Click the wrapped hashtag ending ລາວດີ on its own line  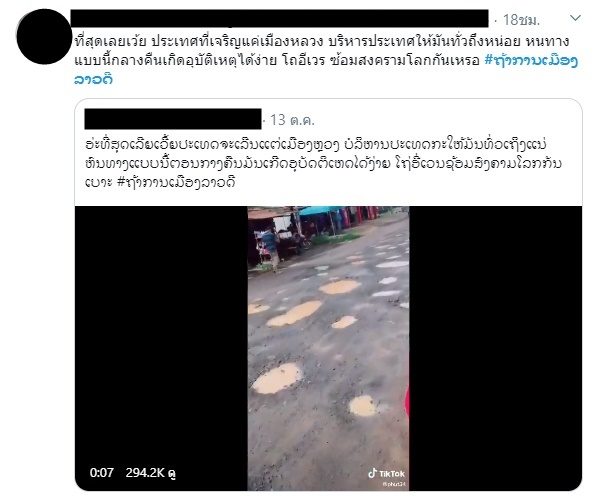(x=93, y=80)
